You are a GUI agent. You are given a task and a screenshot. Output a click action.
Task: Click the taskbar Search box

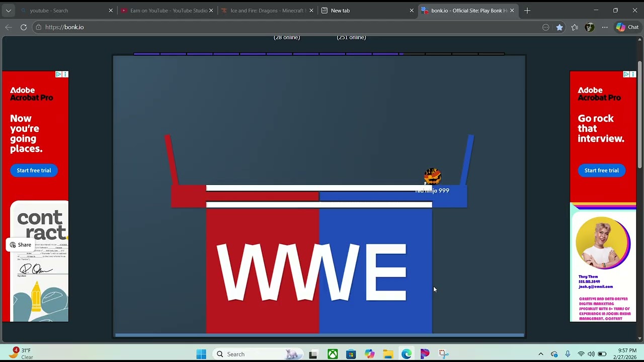[257, 354]
